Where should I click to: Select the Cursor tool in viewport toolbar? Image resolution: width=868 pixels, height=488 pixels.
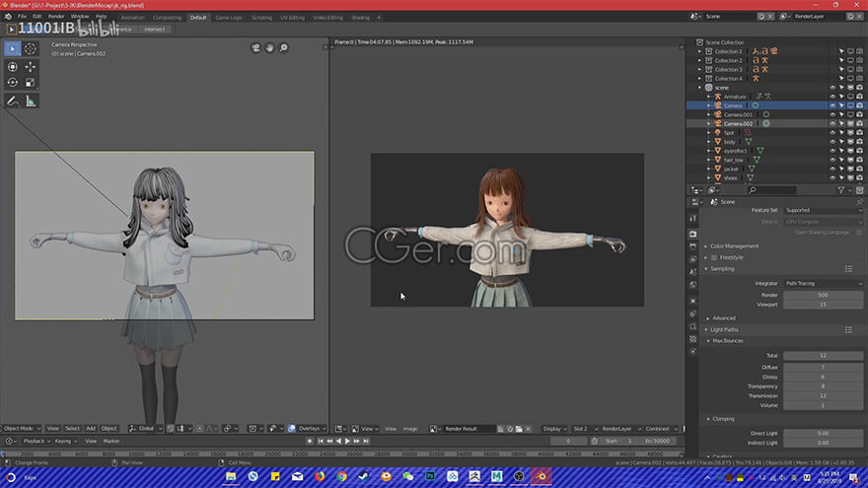(31, 48)
